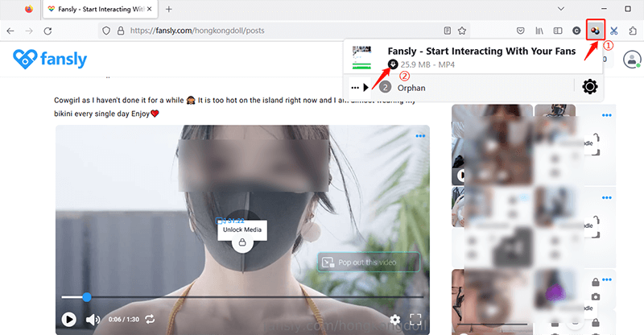
Task: Click the Unlock Media button
Action: pyautogui.click(x=242, y=230)
